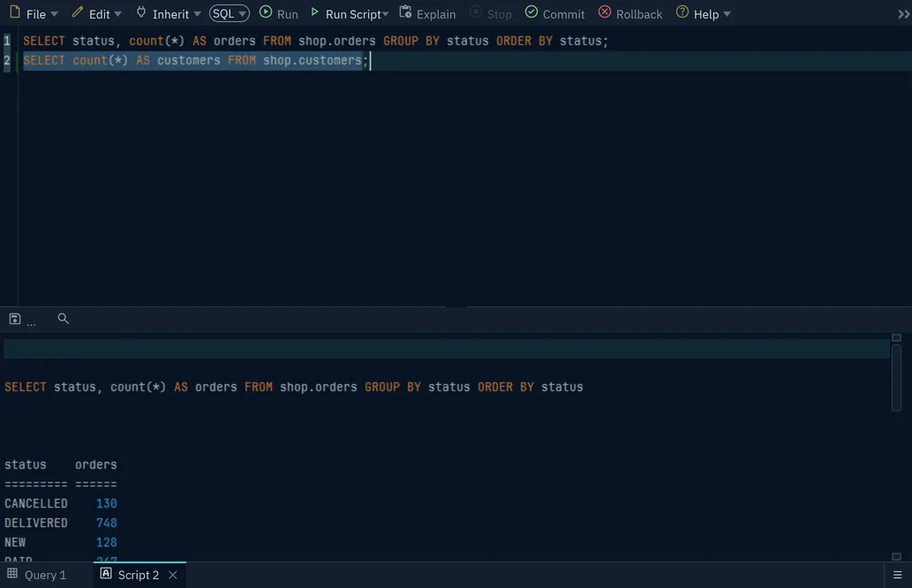The image size is (912, 588).
Task: Click the Run Script triangle icon
Action: tap(314, 12)
